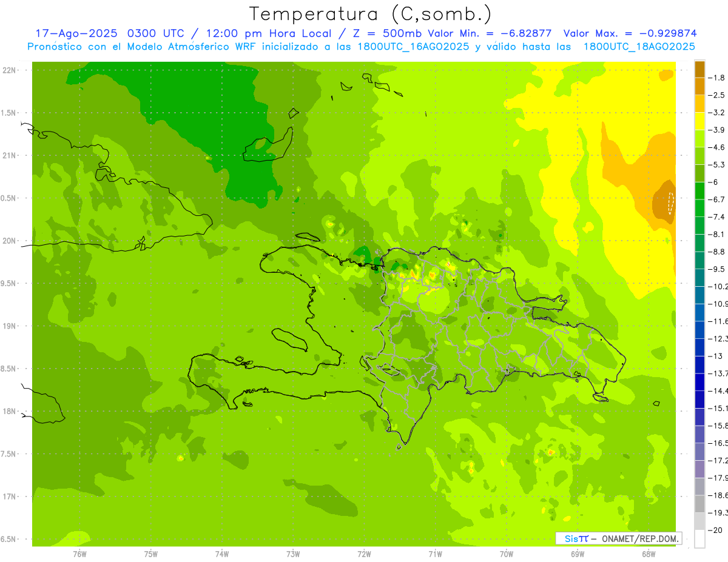The image size is (728, 562).
Task: Click 'Valor Max. = -0.929874' text
Action: click(x=630, y=33)
